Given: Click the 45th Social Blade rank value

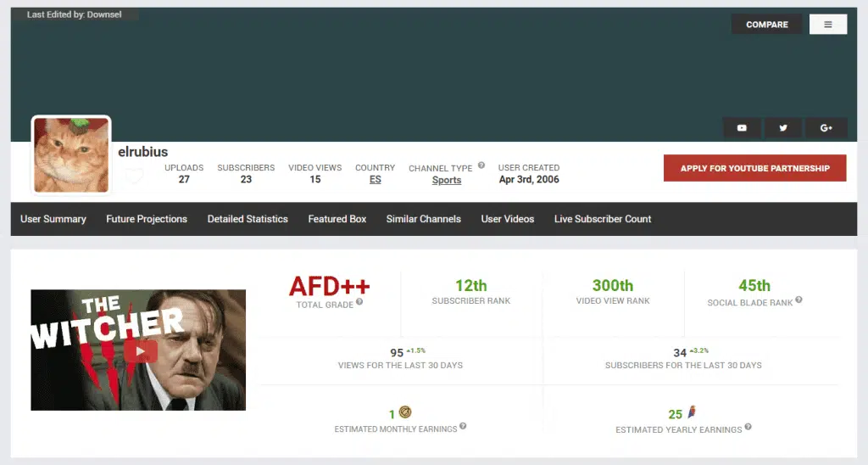Looking at the screenshot, I should [x=754, y=285].
